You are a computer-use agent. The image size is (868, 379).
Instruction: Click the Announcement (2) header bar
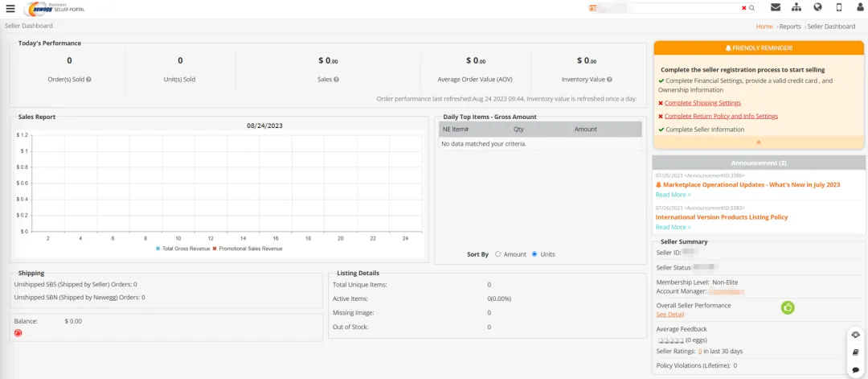point(759,163)
